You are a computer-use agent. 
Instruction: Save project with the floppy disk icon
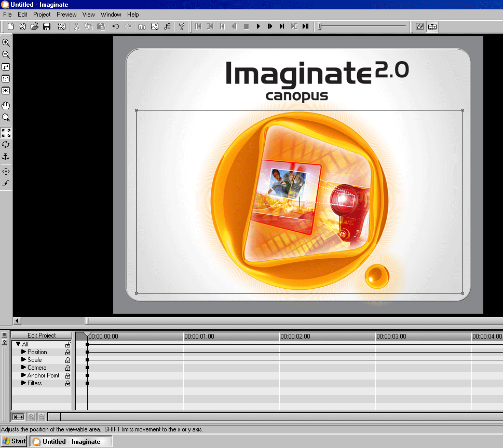[x=47, y=26]
